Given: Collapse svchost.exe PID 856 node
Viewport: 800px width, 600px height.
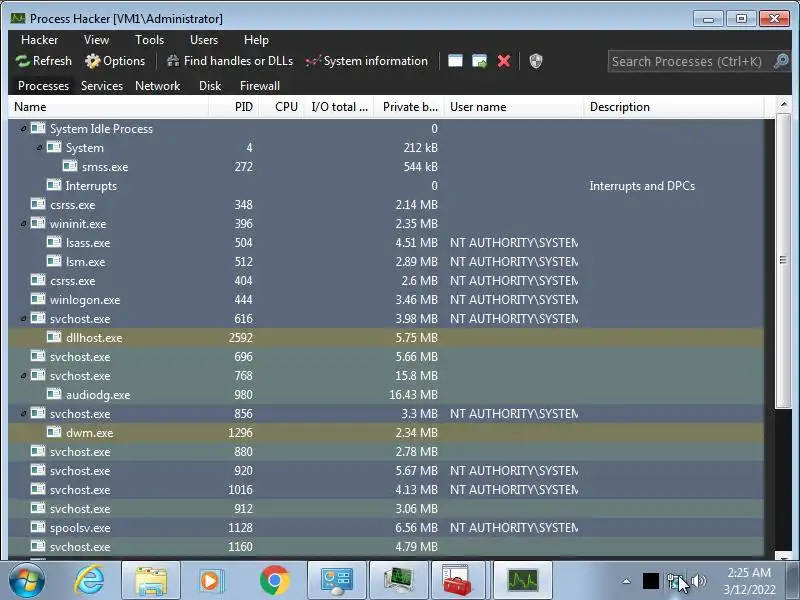Looking at the screenshot, I should (x=23, y=413).
